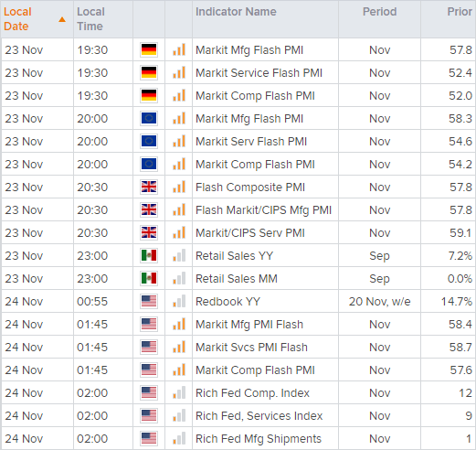Open Flash Markit/CIPS Mfg PMI indicator
Viewport: 476px width, 450px height.
point(263,210)
